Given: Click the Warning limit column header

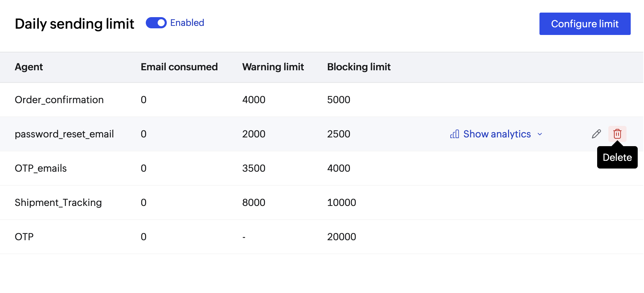Looking at the screenshot, I should coord(273,67).
